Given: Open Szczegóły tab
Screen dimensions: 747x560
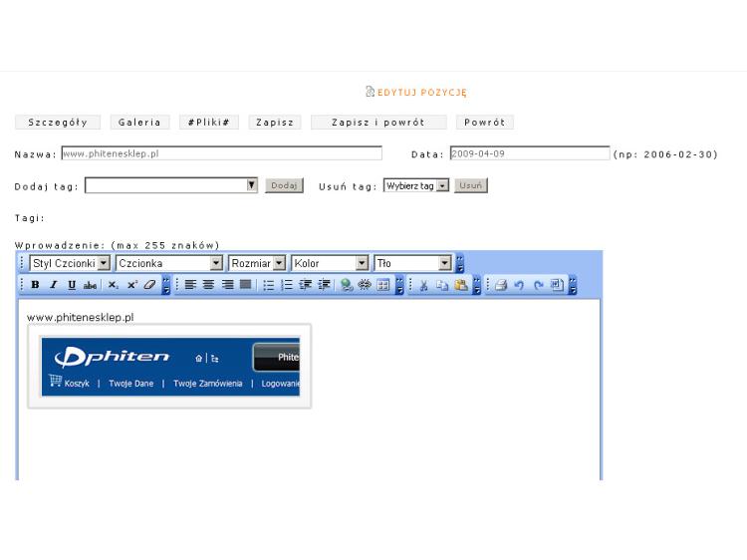Looking at the screenshot, I should [58, 122].
